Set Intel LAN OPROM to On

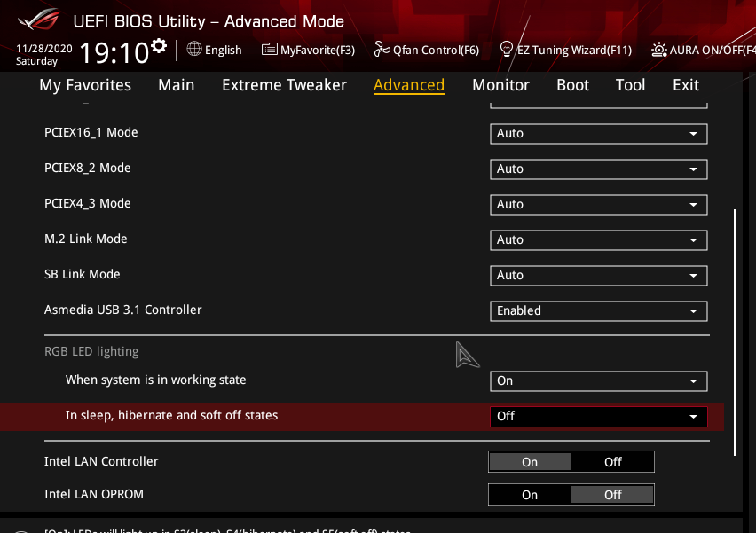click(x=530, y=495)
